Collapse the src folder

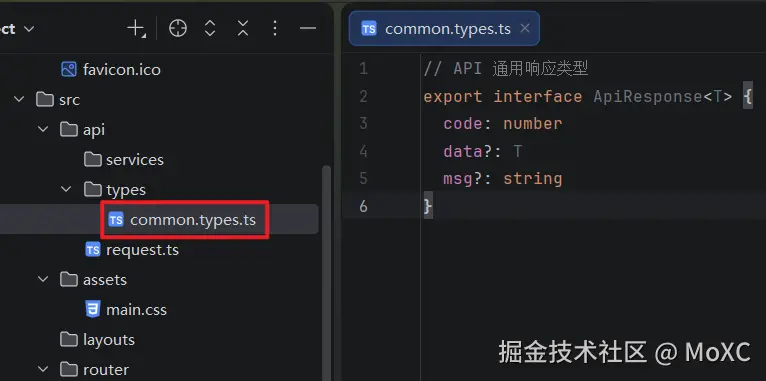(x=19, y=100)
